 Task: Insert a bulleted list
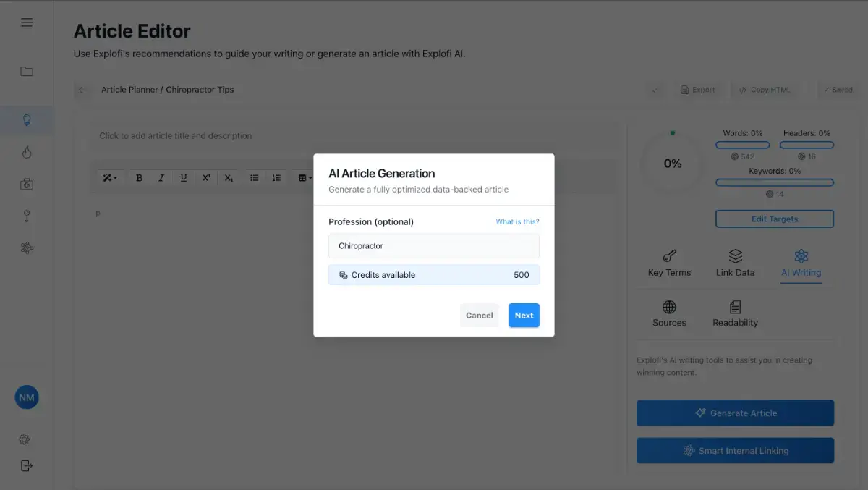[254, 178]
